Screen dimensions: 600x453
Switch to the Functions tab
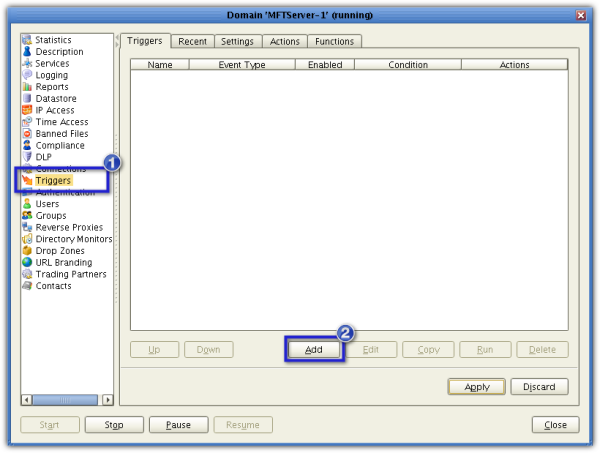click(x=334, y=41)
